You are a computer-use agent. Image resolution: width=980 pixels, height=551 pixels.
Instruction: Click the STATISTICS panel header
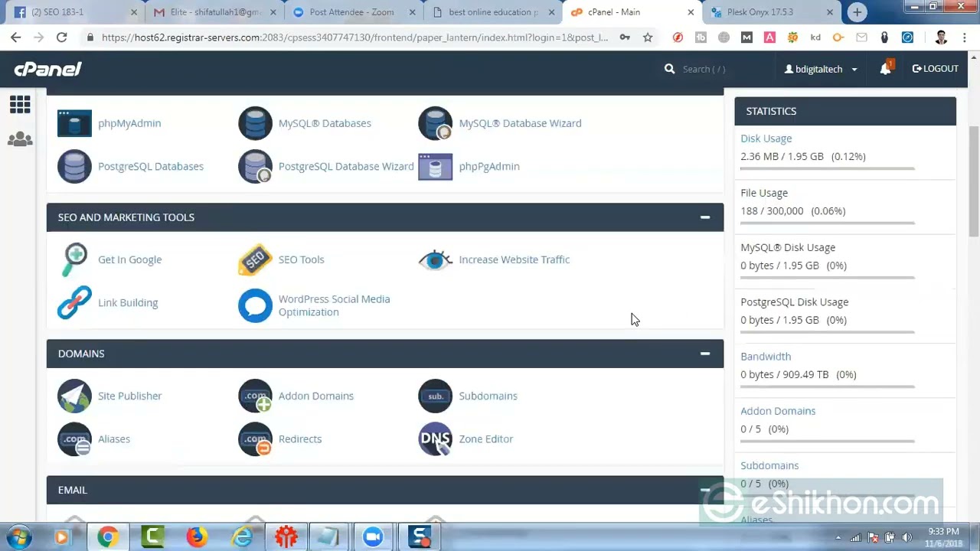tap(845, 111)
